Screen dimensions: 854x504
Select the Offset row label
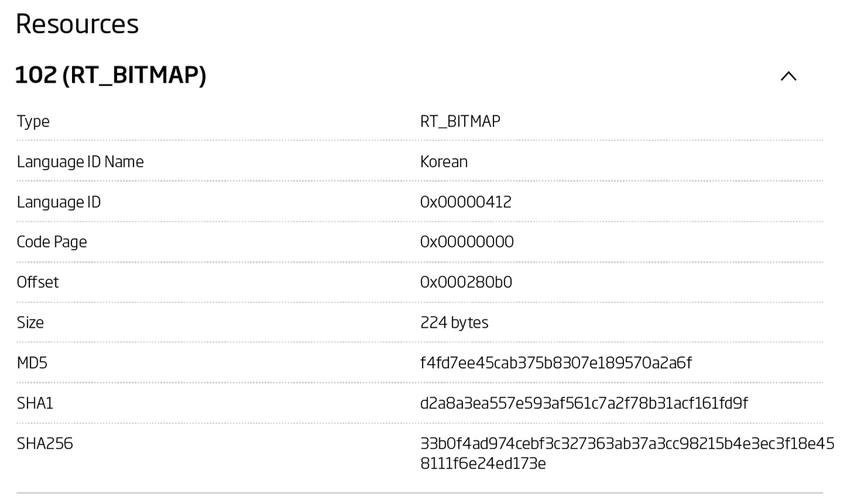point(37,282)
